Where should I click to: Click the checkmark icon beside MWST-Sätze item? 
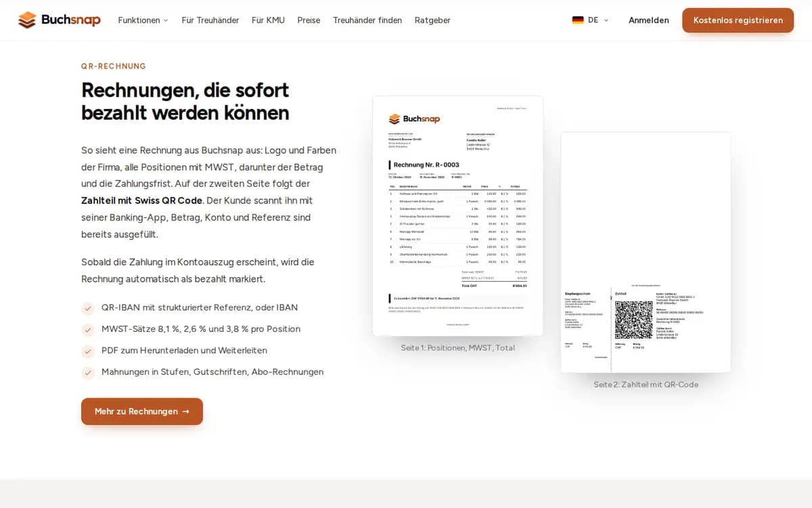coord(88,330)
